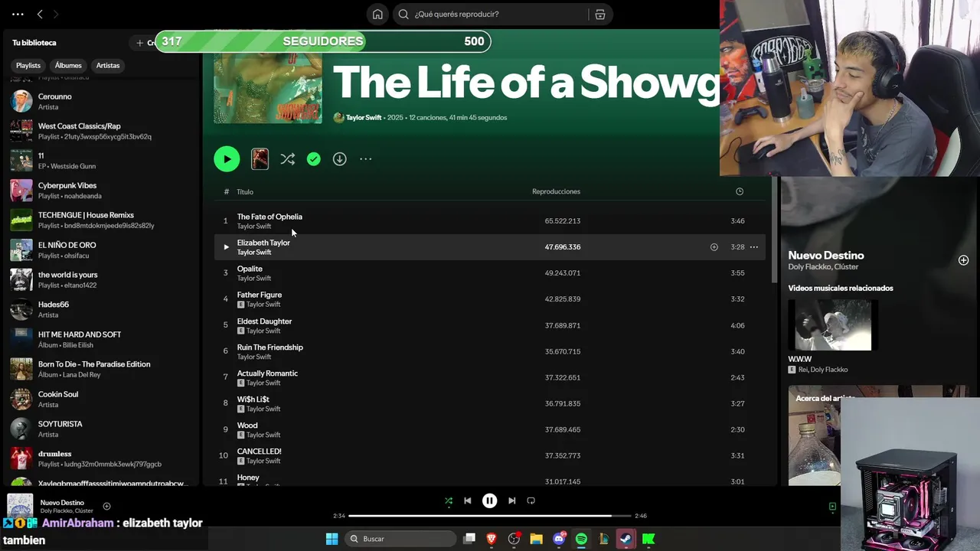
Task: Click Taylor Swift artist link under album title
Action: pyautogui.click(x=363, y=118)
